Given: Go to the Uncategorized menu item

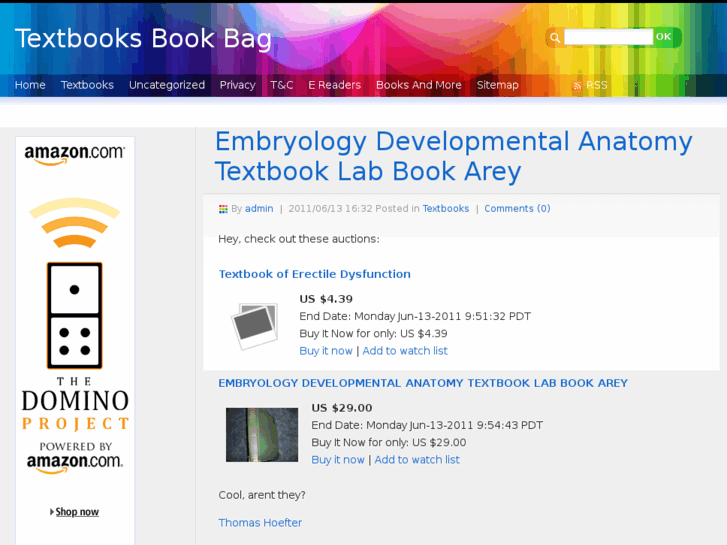Looking at the screenshot, I should click(167, 85).
